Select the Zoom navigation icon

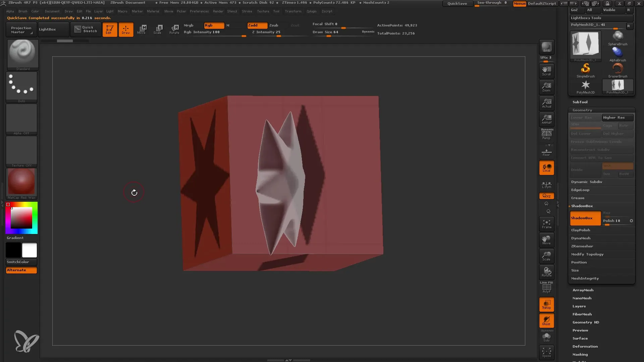pyautogui.click(x=546, y=87)
